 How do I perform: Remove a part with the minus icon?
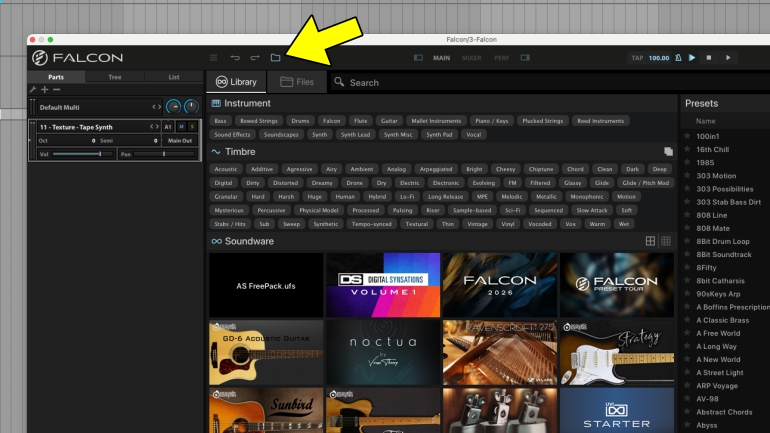point(56,89)
